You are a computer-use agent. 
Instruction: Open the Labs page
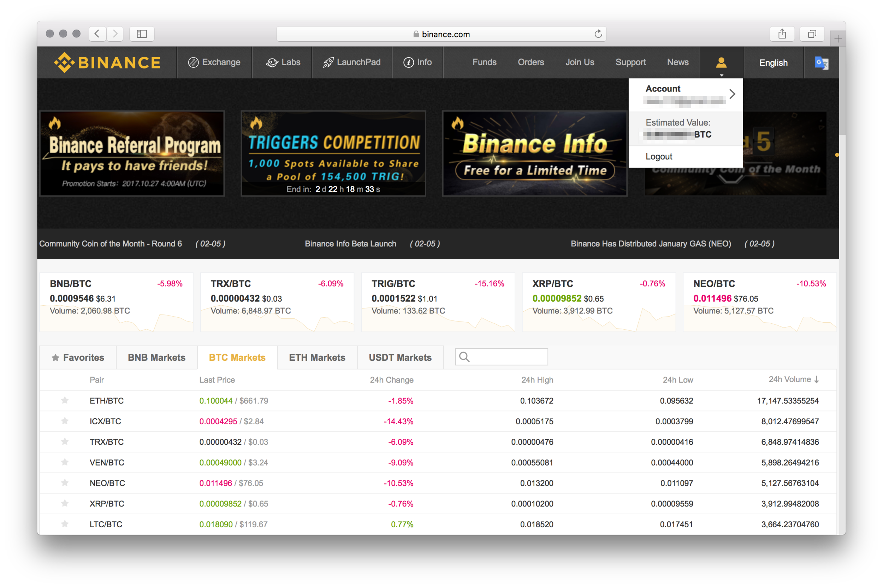click(283, 62)
